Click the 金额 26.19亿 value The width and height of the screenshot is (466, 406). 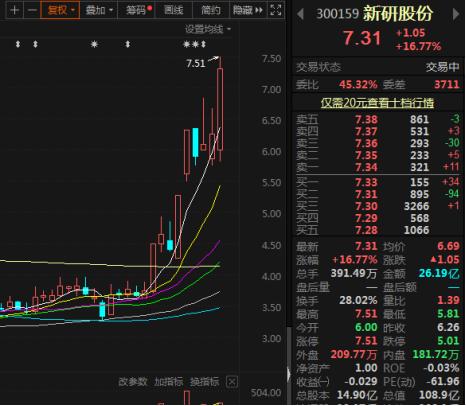(439, 274)
